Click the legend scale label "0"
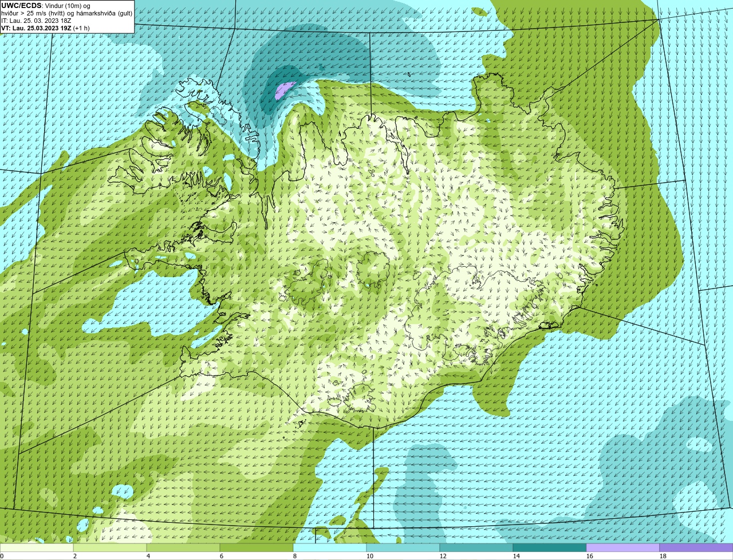The width and height of the screenshot is (733, 560). click(2, 556)
